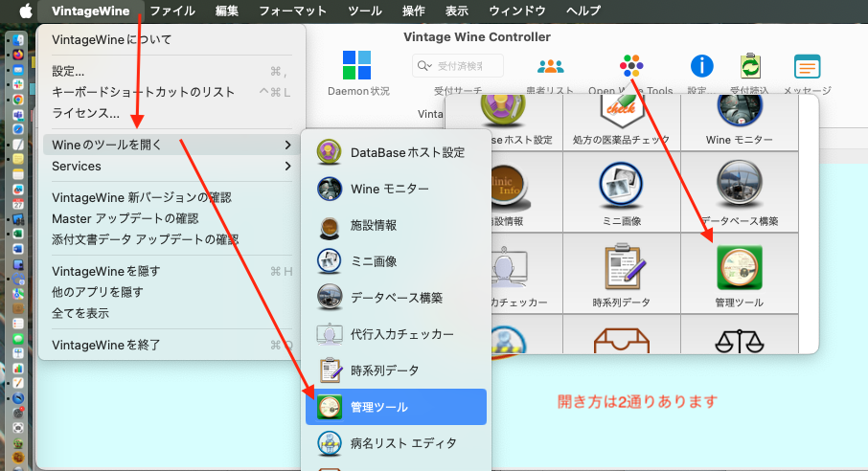Expand the Wineのツールを開く submenu arrow
Viewport: 868px width, 471px height.
(287, 145)
